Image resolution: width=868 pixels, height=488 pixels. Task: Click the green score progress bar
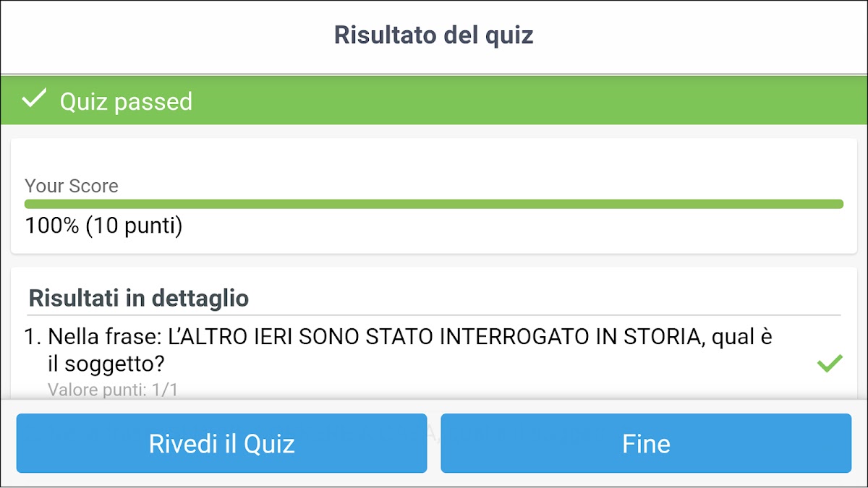click(x=434, y=204)
